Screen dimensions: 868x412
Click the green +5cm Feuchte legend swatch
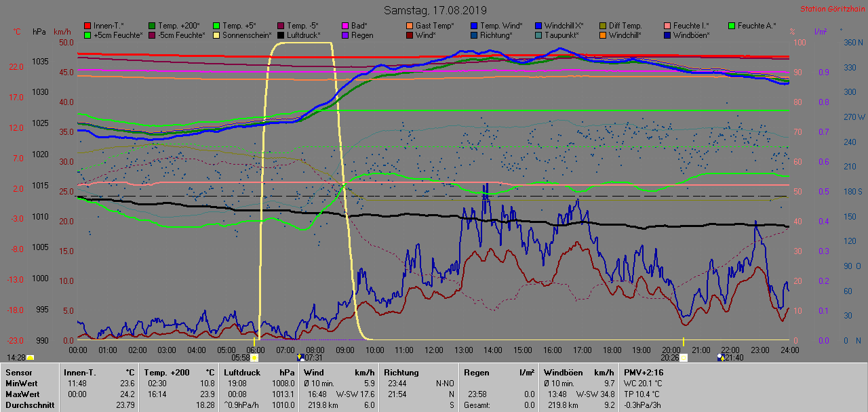coord(87,35)
